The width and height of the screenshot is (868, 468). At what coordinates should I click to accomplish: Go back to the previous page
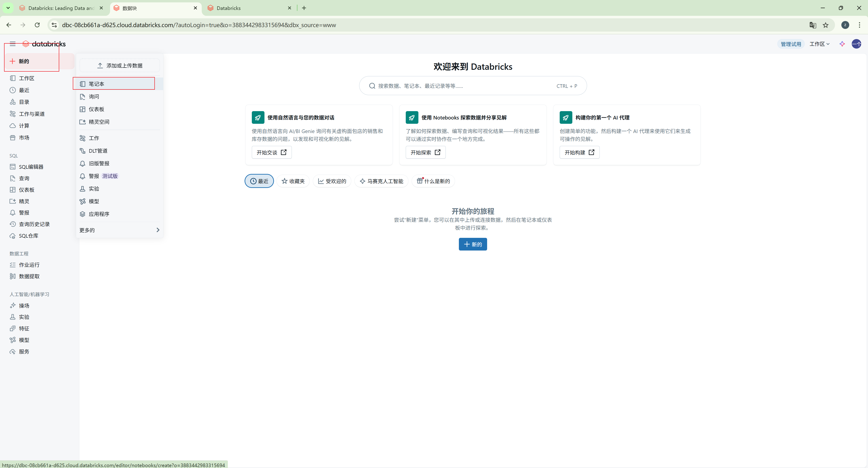click(9, 25)
